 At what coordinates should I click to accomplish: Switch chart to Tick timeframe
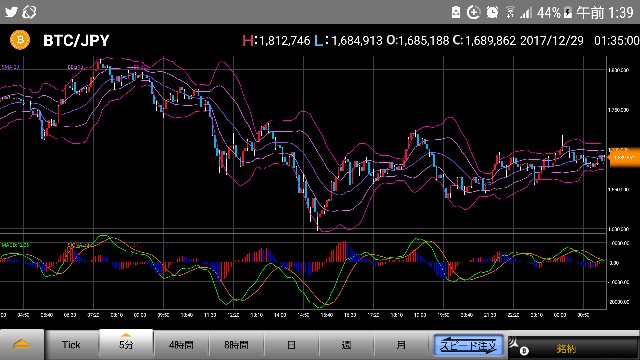pos(71,344)
